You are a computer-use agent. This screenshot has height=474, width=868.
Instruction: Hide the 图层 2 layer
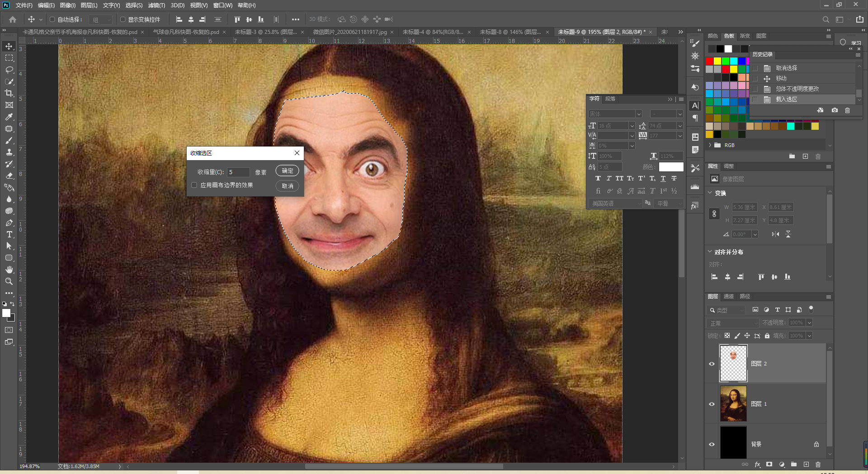[x=712, y=364]
